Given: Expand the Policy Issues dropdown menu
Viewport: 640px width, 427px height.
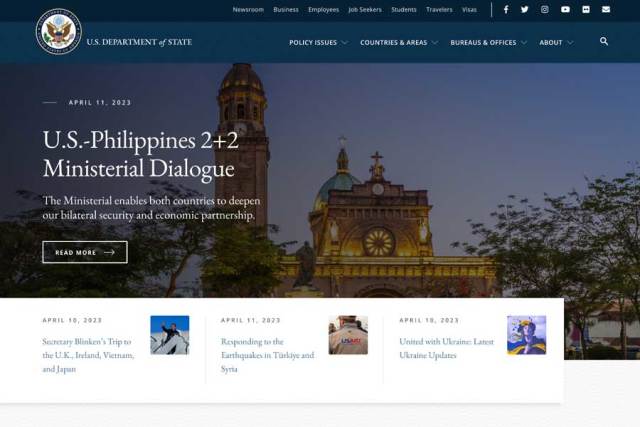Looking at the screenshot, I should [x=318, y=43].
